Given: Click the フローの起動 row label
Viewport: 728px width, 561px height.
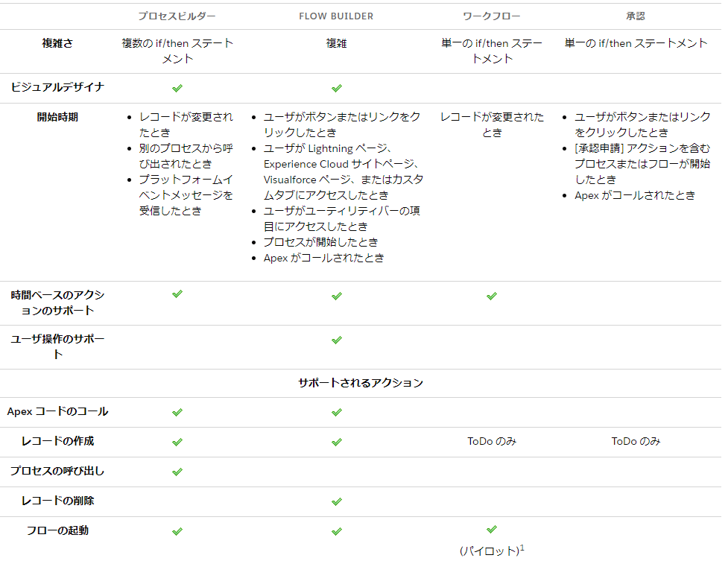Looking at the screenshot, I should tap(57, 530).
